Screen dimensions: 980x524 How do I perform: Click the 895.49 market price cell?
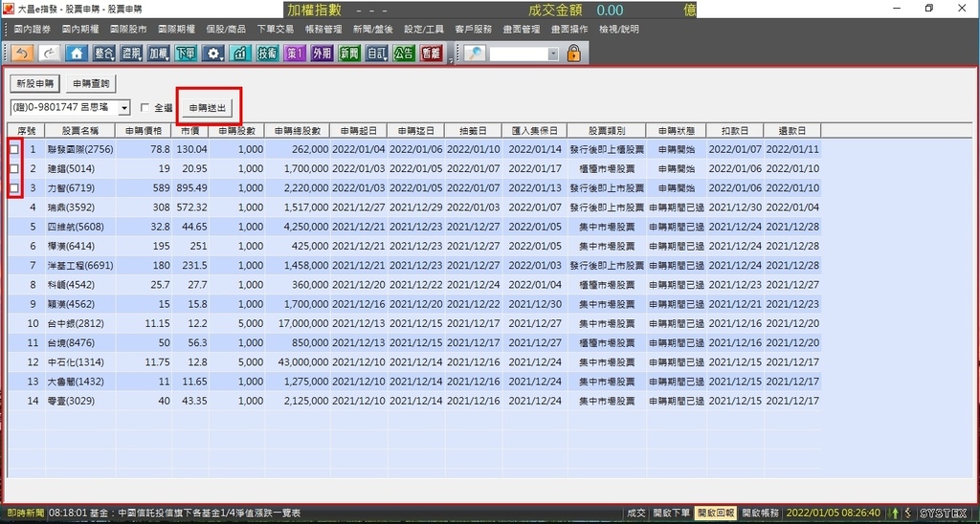pyautogui.click(x=190, y=188)
